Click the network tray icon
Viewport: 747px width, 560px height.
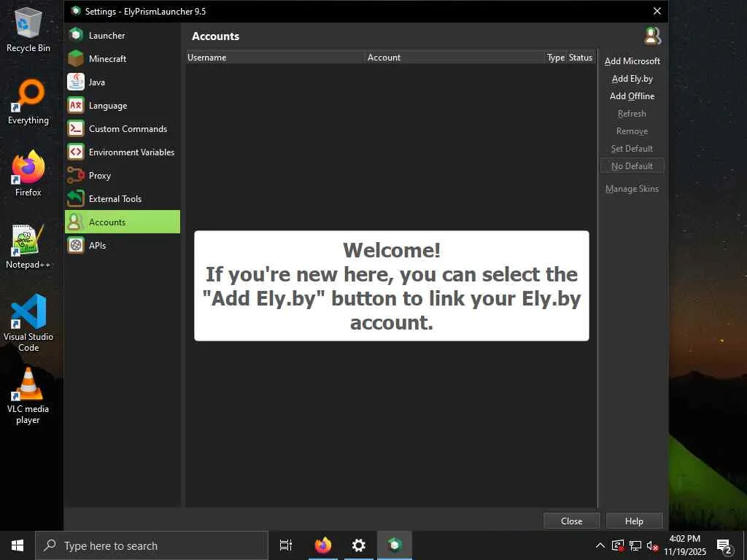635,545
